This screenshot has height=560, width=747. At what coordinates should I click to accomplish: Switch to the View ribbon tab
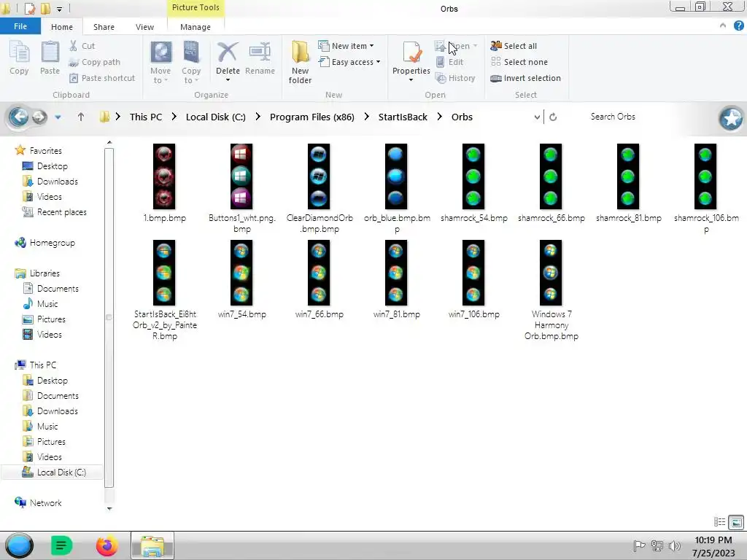pos(144,27)
